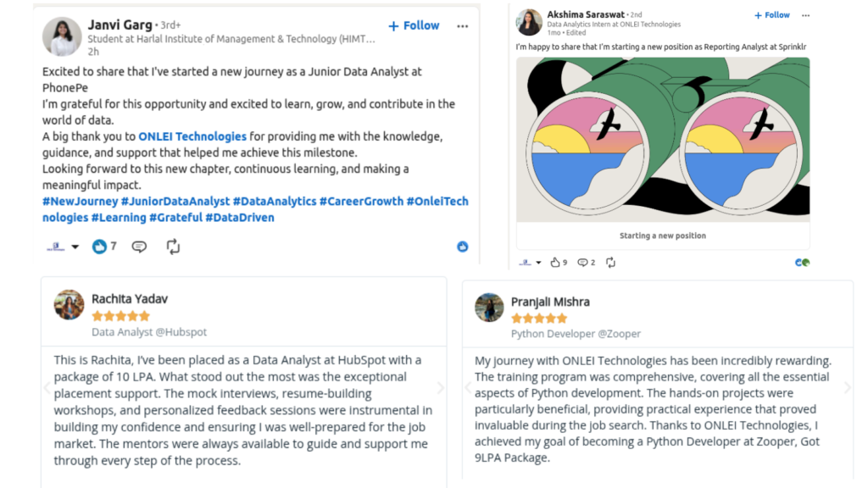Open the binoculars new position image

click(x=663, y=140)
